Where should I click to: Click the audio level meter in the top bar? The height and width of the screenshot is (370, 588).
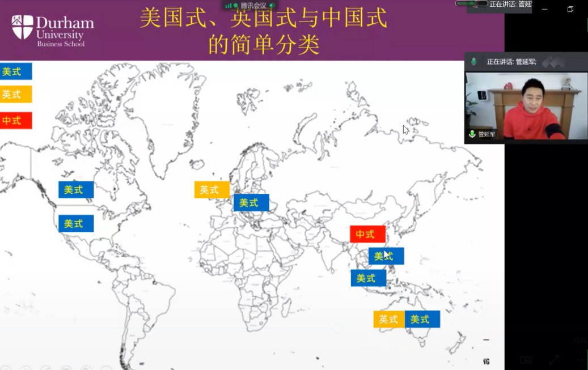471,3
